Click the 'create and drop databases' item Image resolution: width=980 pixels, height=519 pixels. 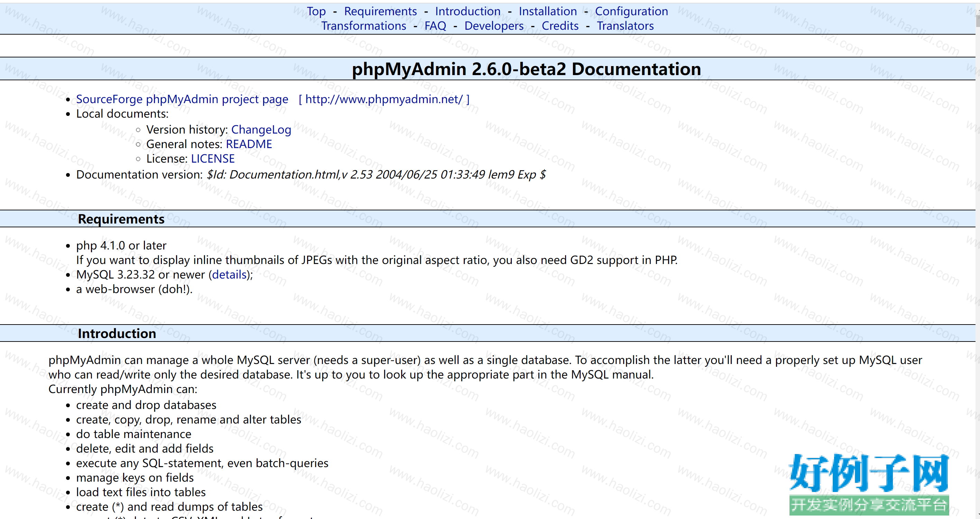[x=146, y=405]
